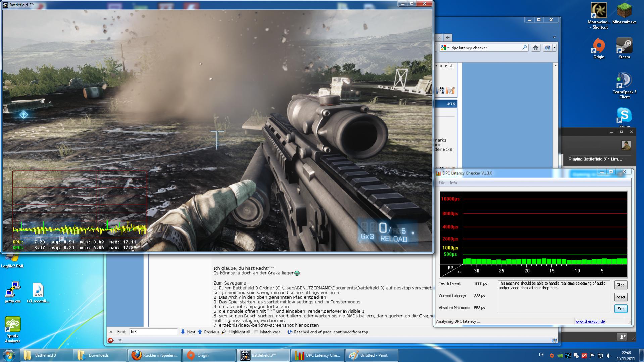The width and height of the screenshot is (644, 362).
Task: Open putty.exe on the desktop
Action: point(13,292)
